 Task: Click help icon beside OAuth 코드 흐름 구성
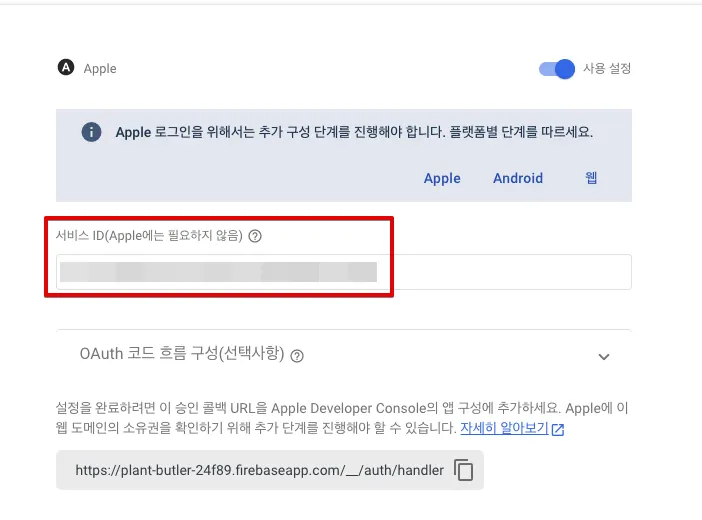(x=297, y=356)
